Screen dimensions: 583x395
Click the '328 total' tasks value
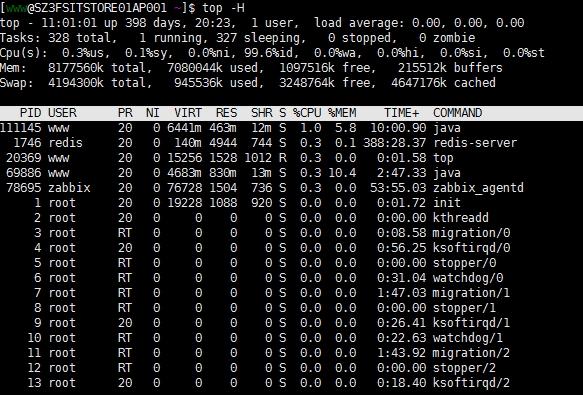click(x=79, y=38)
